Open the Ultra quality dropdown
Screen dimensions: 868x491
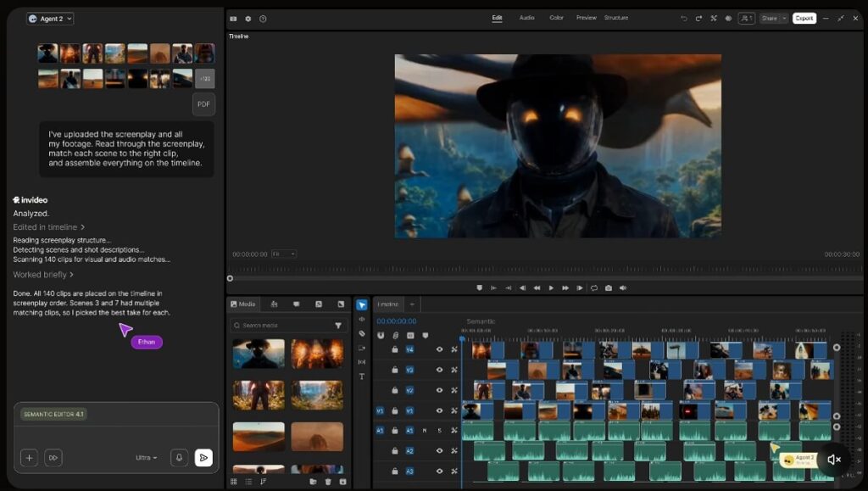[146, 458]
